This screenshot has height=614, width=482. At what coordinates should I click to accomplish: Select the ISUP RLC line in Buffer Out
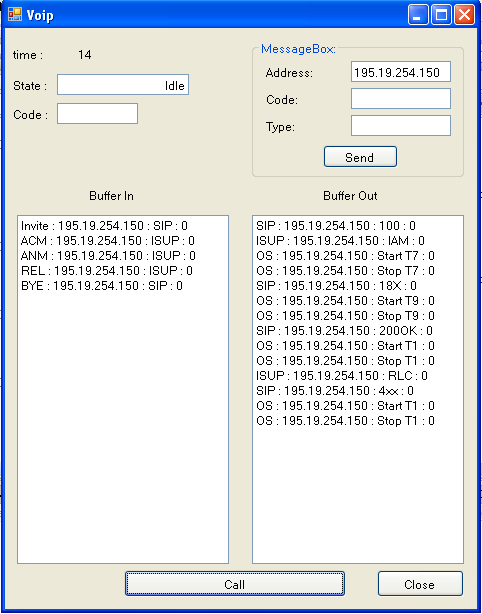pyautogui.click(x=342, y=376)
